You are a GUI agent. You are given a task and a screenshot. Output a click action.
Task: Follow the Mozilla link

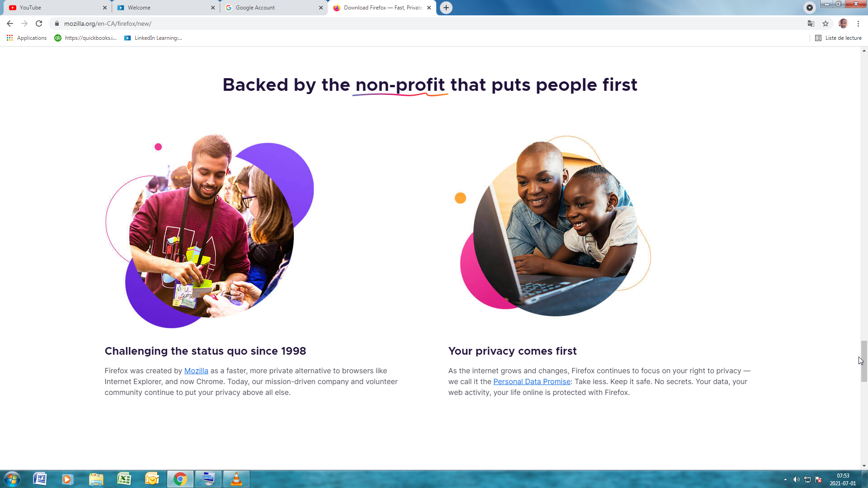(196, 371)
